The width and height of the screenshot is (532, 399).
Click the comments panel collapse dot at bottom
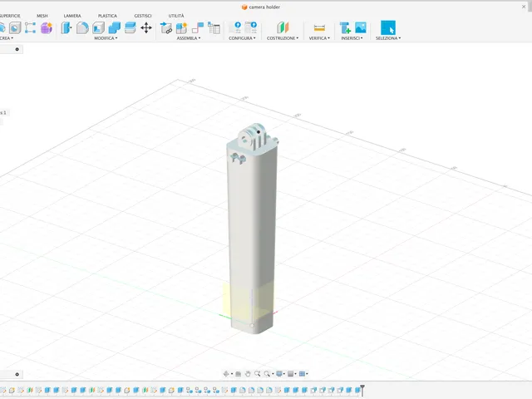17,375
